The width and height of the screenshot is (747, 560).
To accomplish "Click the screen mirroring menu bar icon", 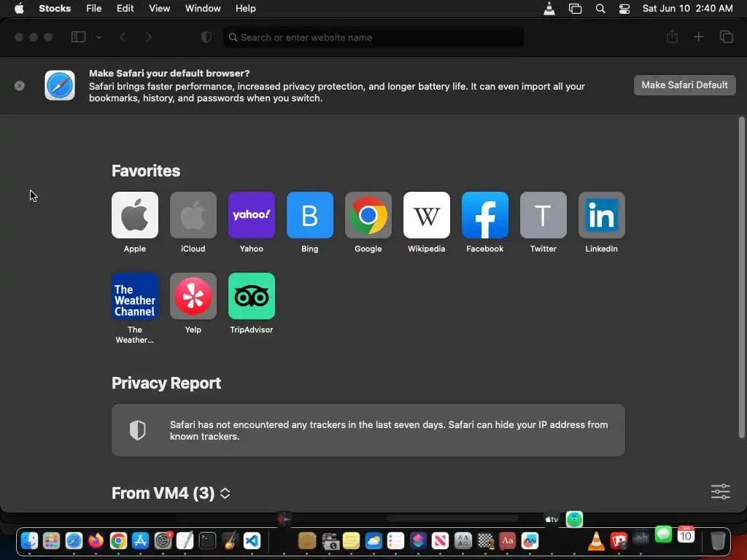I will click(x=575, y=9).
